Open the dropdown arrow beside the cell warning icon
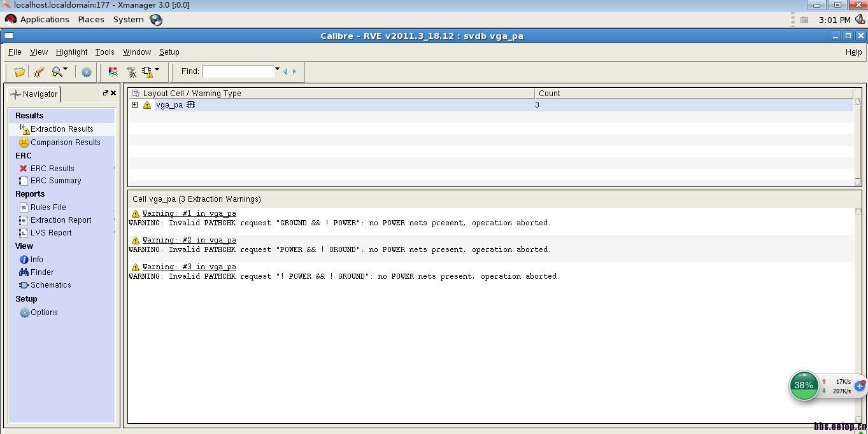Viewport: 868px width, 434px height. pos(157,70)
